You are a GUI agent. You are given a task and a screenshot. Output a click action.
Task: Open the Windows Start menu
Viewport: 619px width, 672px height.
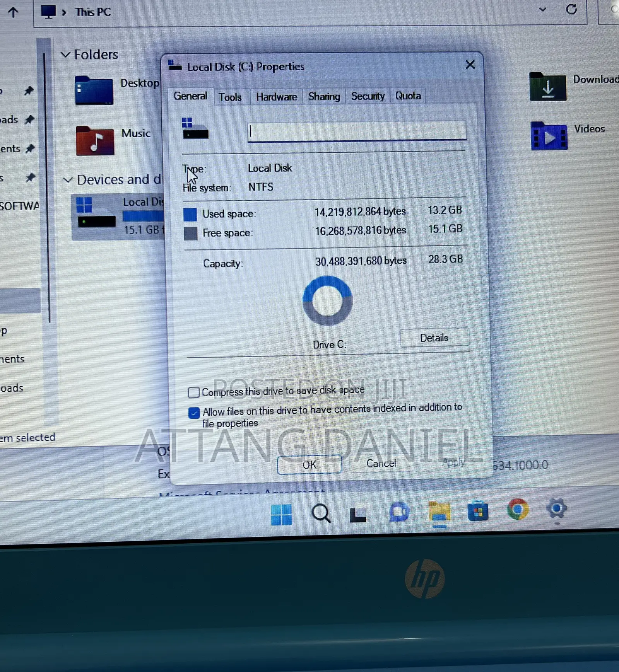[282, 515]
